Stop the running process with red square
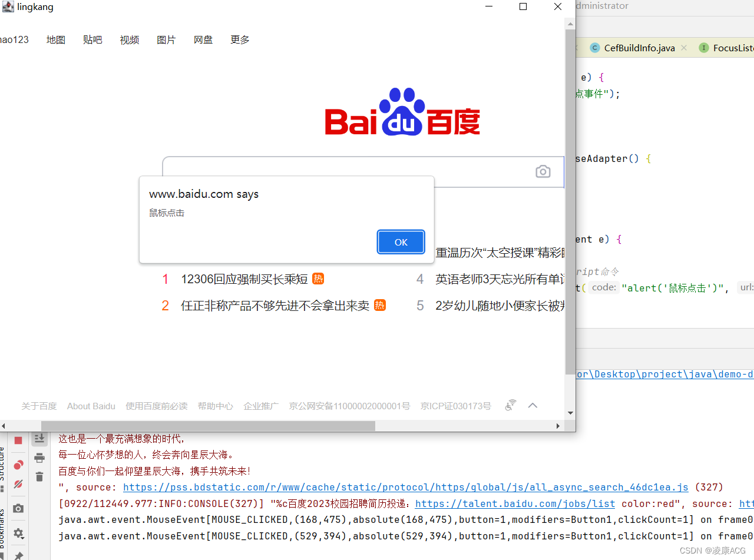Image resolution: width=754 pixels, height=560 pixels. pyautogui.click(x=18, y=440)
